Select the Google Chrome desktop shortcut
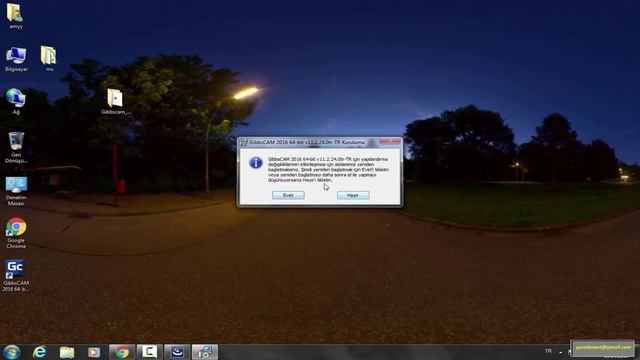The width and height of the screenshot is (640, 360). click(16, 233)
